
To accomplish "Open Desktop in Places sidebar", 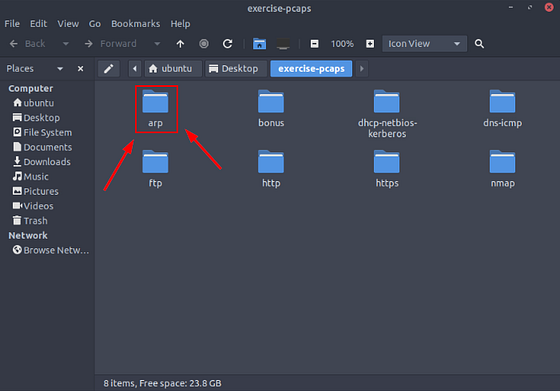I will pyautogui.click(x=36, y=118).
